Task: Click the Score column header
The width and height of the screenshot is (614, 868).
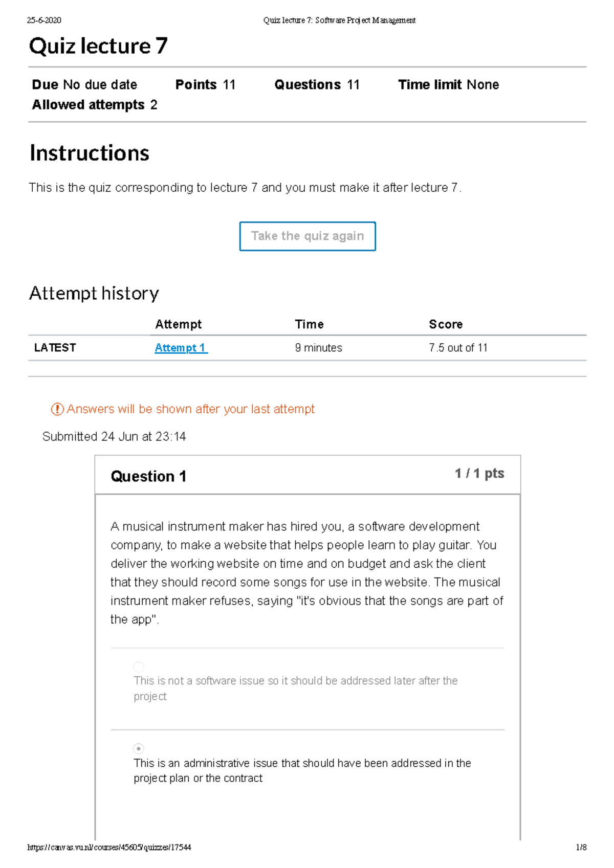Action: click(x=446, y=324)
